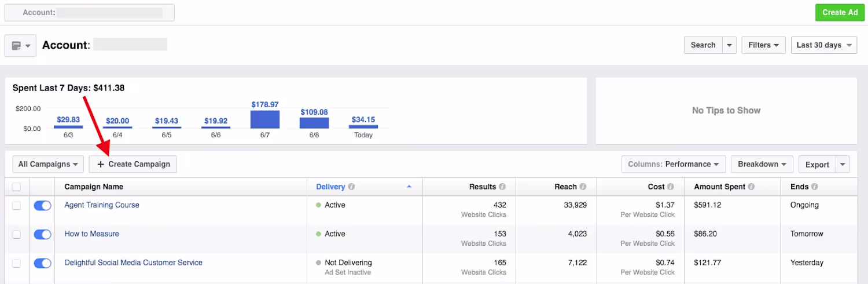This screenshot has height=284, width=868.
Task: Click the $34.15 value for Today
Action: [x=363, y=120]
